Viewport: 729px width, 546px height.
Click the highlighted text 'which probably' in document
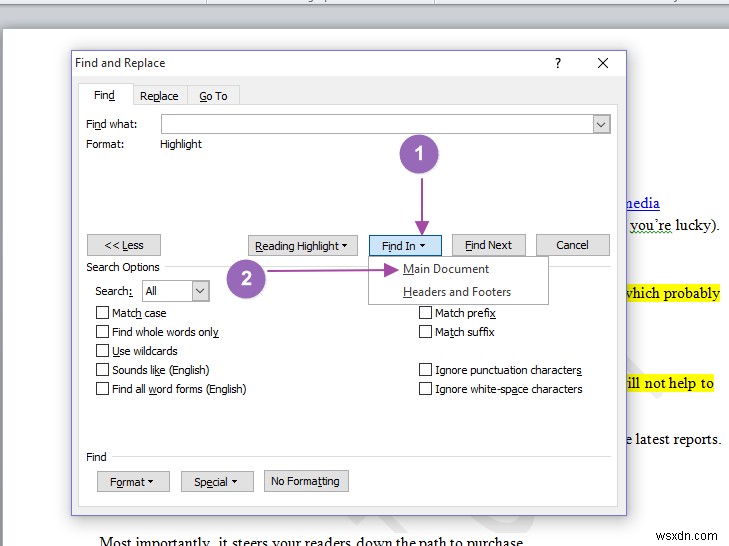[673, 293]
